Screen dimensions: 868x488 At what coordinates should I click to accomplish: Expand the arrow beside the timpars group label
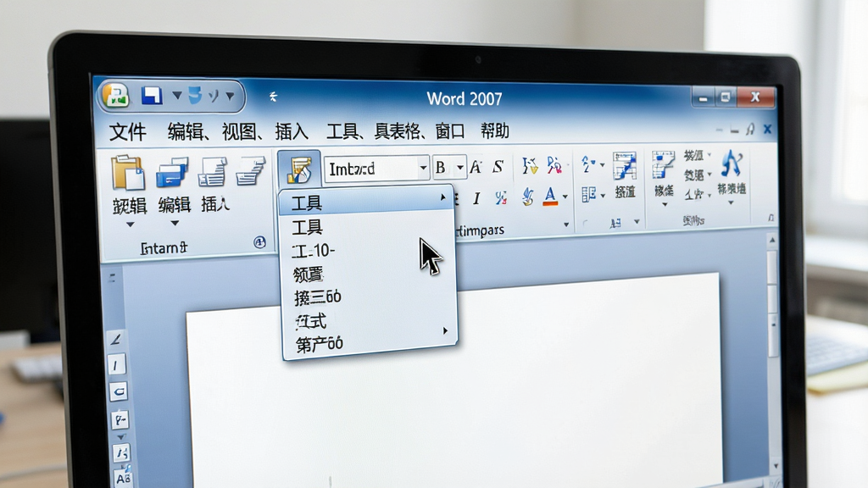tap(565, 225)
